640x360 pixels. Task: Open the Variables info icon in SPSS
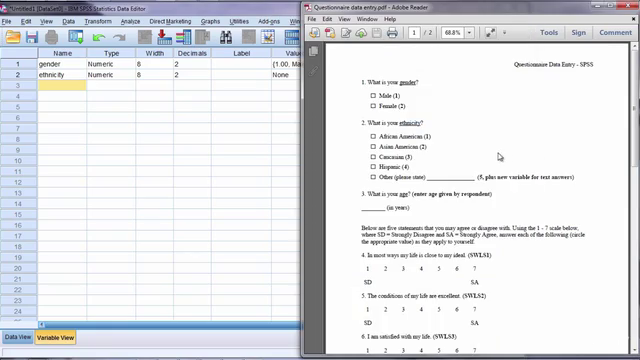click(184, 37)
